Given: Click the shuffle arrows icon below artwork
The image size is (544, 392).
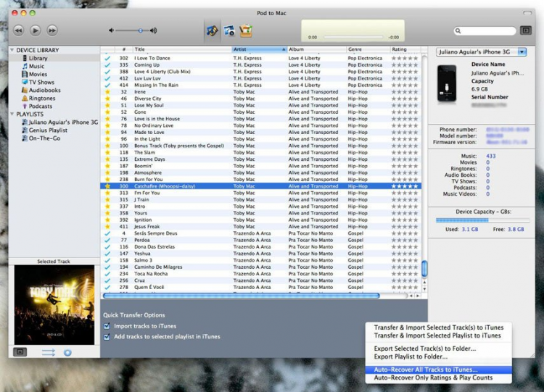Looking at the screenshot, I should tap(49, 352).
